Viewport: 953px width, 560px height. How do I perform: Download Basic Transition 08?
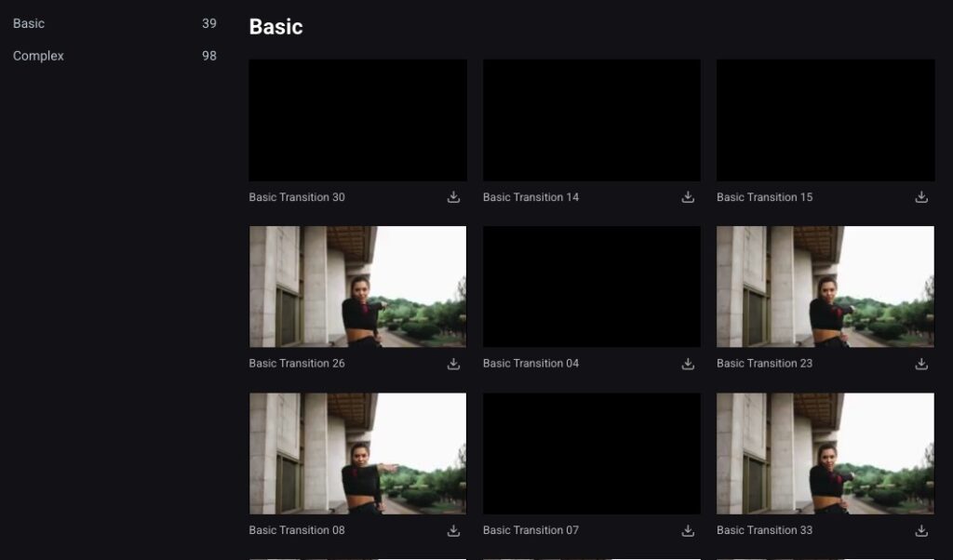pyautogui.click(x=453, y=530)
